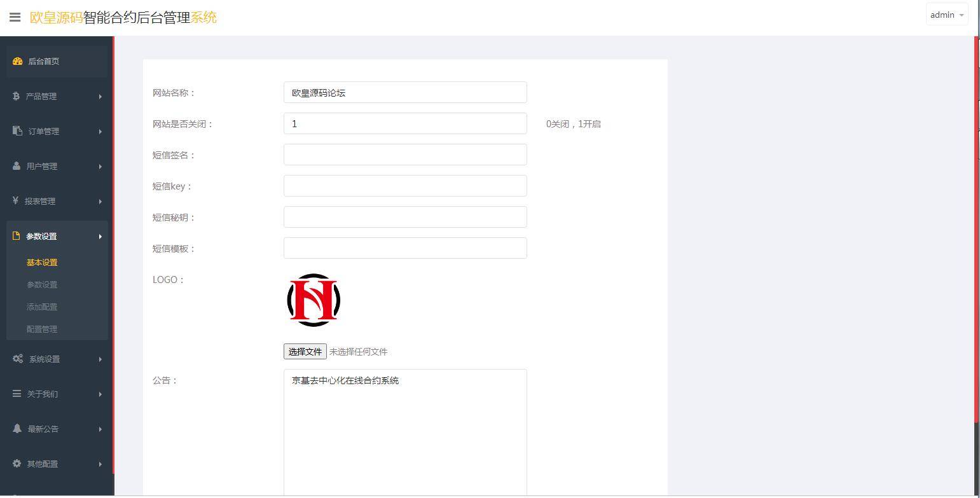
Task: Open the 配置管理 submenu item
Action: pos(41,329)
